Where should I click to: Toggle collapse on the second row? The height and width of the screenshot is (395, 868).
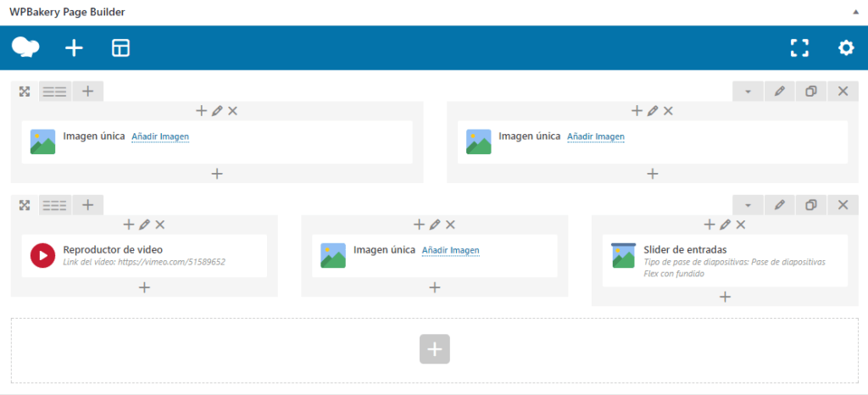(748, 205)
